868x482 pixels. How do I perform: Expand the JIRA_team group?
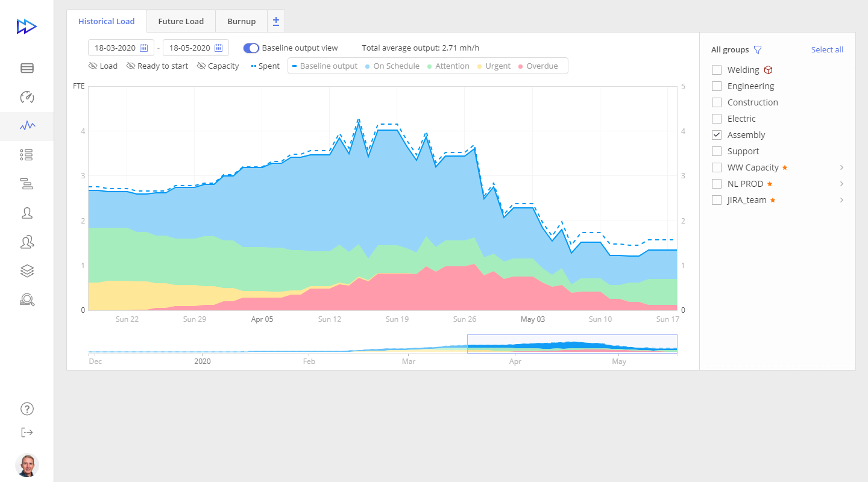pos(841,200)
